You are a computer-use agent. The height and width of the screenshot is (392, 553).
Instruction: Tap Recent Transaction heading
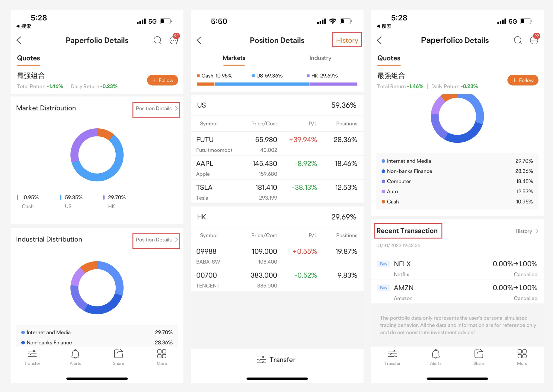click(x=407, y=231)
